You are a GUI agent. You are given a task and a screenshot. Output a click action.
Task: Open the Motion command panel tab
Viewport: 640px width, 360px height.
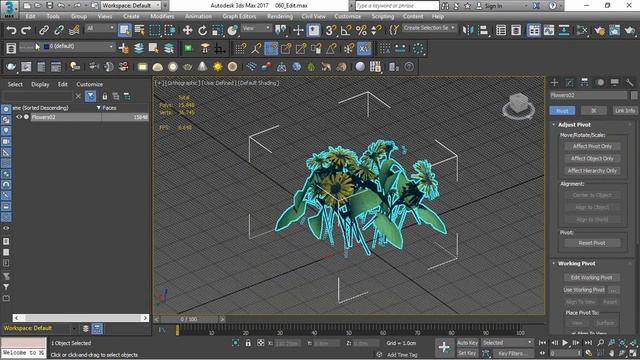coord(600,82)
